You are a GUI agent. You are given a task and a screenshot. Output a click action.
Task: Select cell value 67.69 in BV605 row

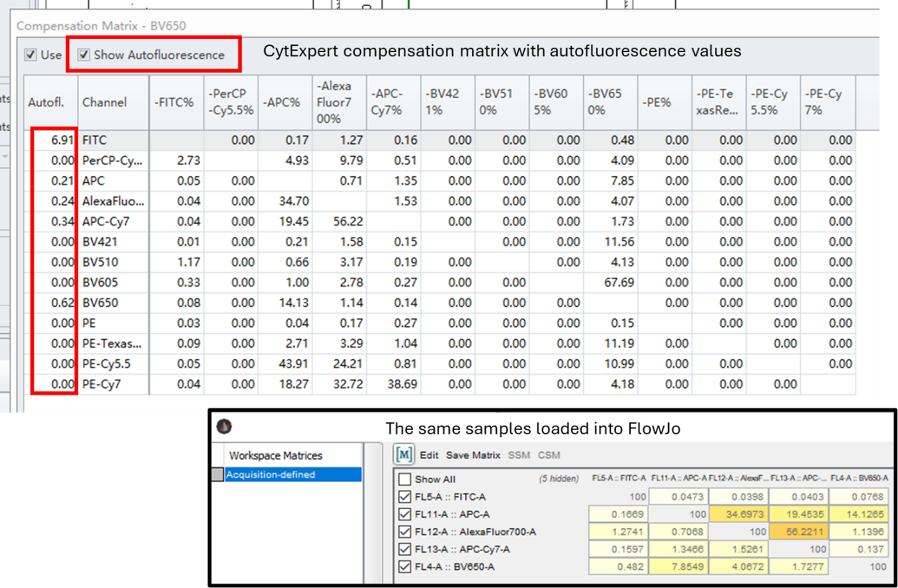coord(619,283)
